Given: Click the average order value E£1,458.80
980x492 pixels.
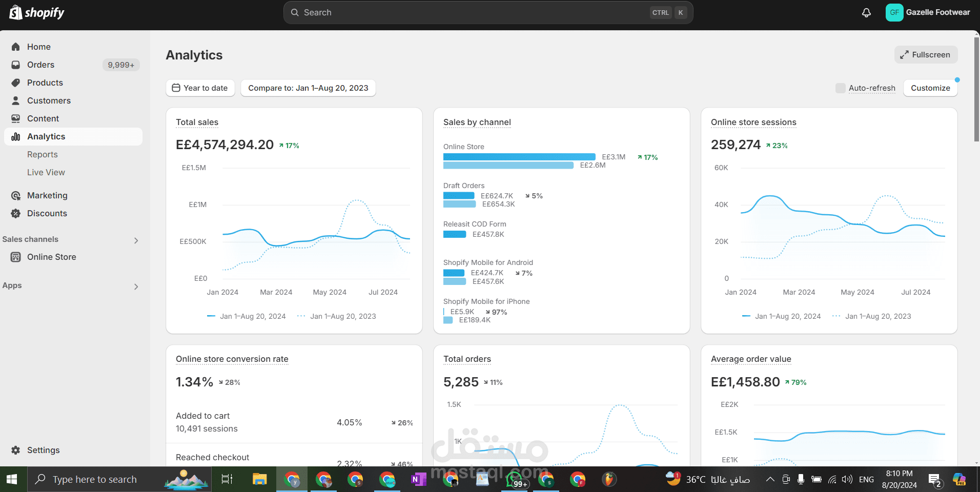Looking at the screenshot, I should (745, 382).
